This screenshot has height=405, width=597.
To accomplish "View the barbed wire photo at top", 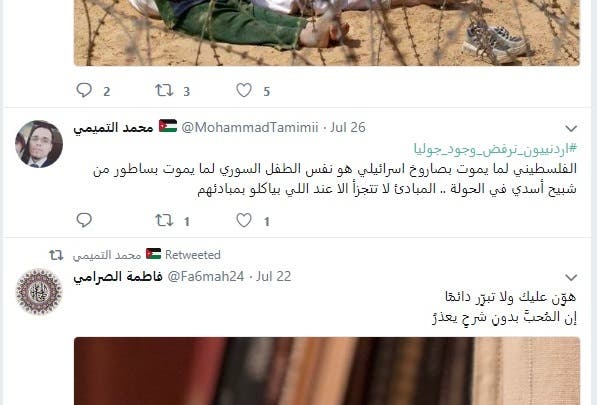I will coord(327,33).
